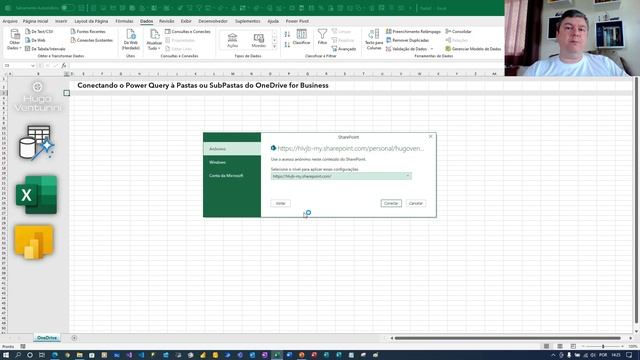Expand the data types gallery
The height and width of the screenshot is (360, 640).
pyautogui.click(x=274, y=47)
